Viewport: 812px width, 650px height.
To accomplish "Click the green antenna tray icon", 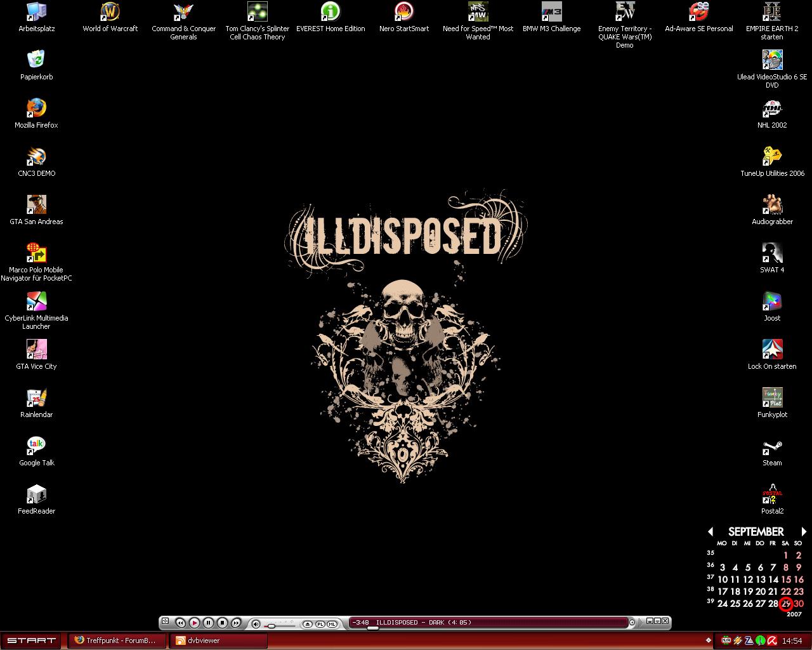I will tap(761, 640).
